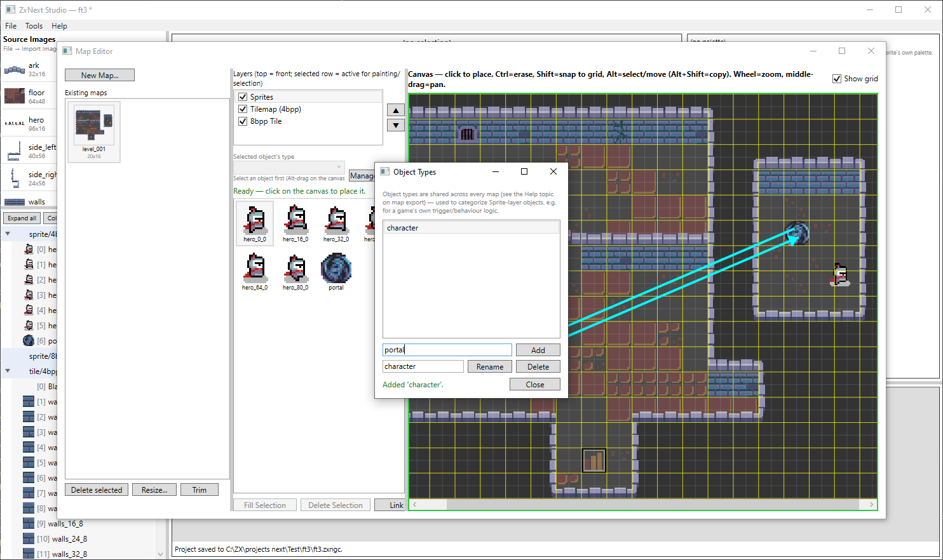Collapse the sprite/4b tree group
This screenshot has width=943, height=560.
pos(8,234)
